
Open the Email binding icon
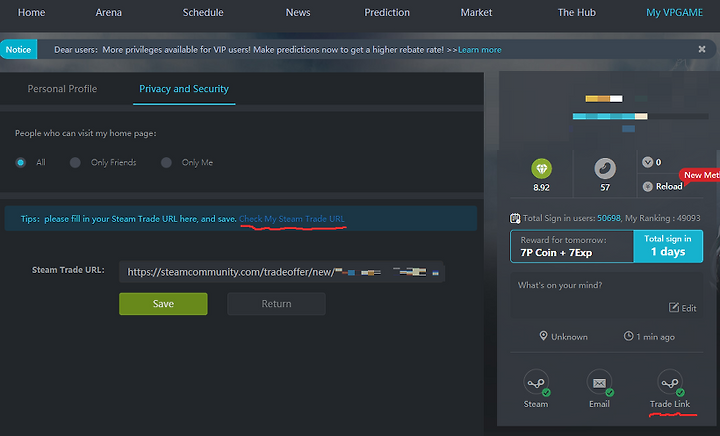click(599, 382)
